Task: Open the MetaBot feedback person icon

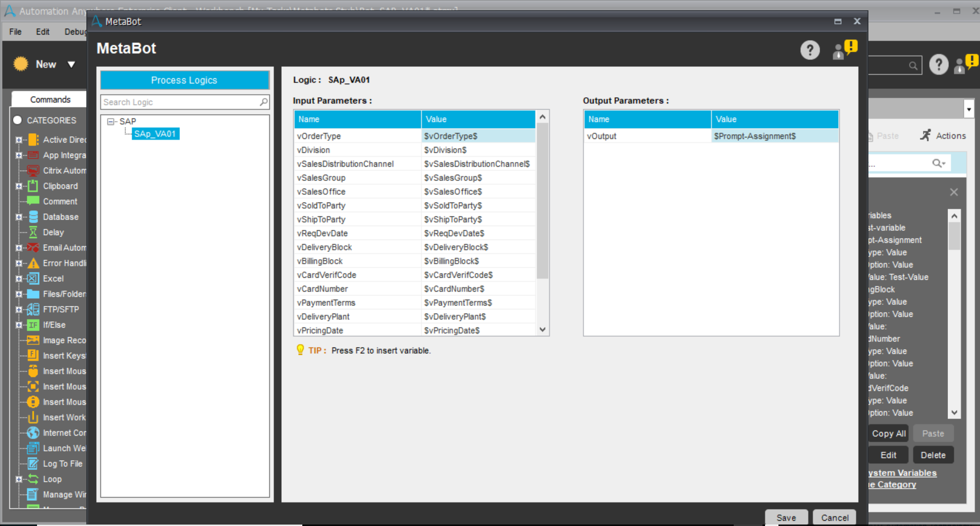Action: click(844, 50)
